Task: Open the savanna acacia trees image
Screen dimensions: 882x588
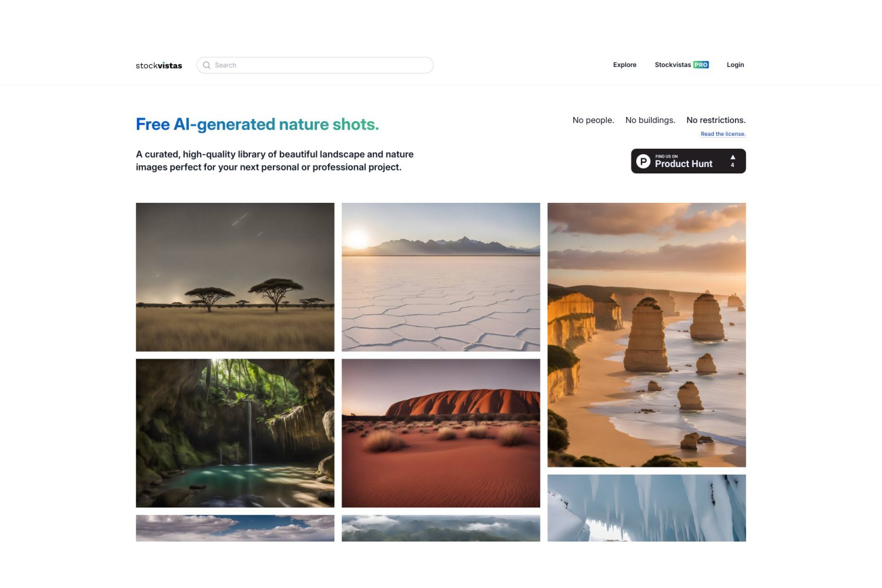Action: 235,277
